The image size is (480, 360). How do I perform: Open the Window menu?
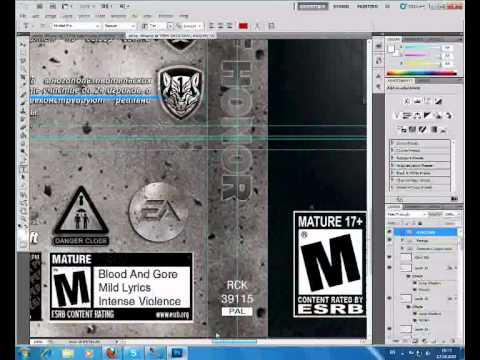click(165, 16)
